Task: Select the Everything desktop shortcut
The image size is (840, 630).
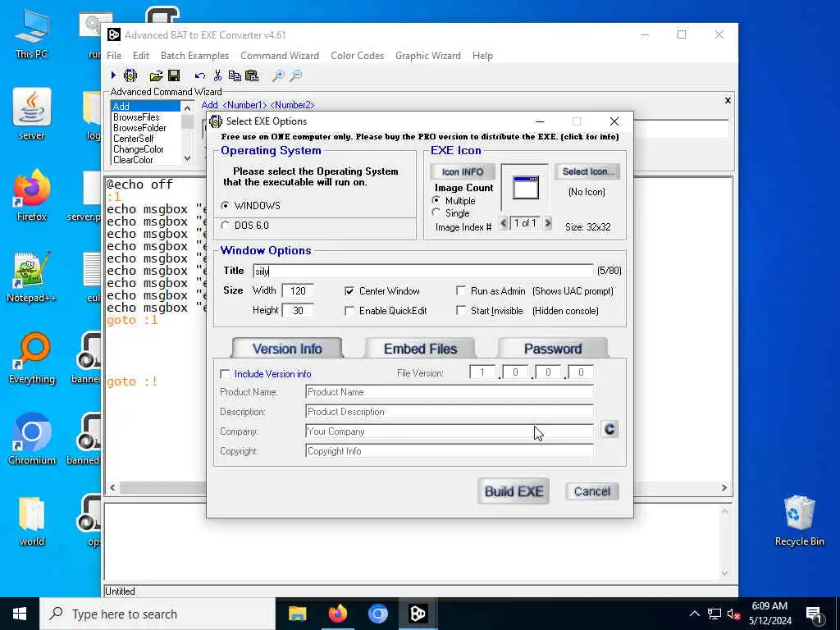Action: pos(32,358)
